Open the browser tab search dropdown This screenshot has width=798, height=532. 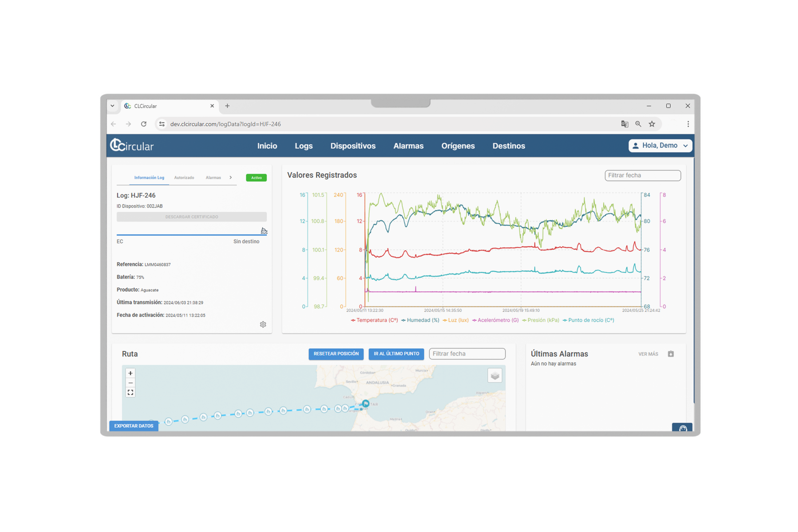click(112, 106)
